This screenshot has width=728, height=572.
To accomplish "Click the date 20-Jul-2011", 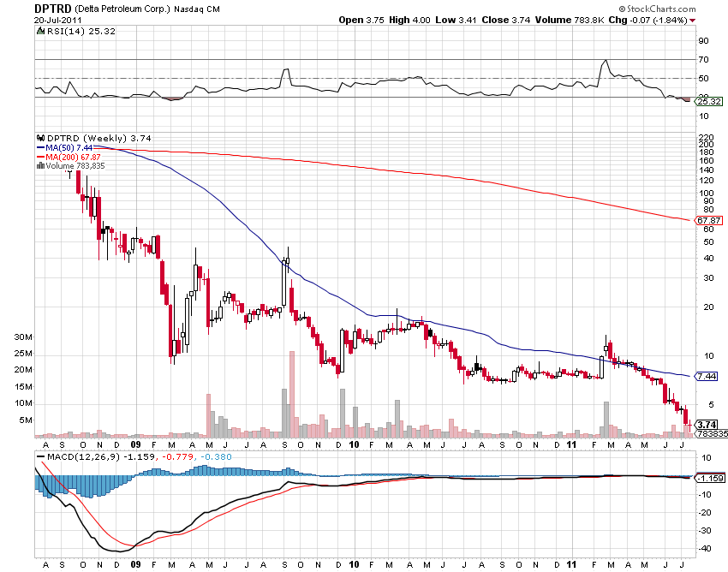I will 58,20.
